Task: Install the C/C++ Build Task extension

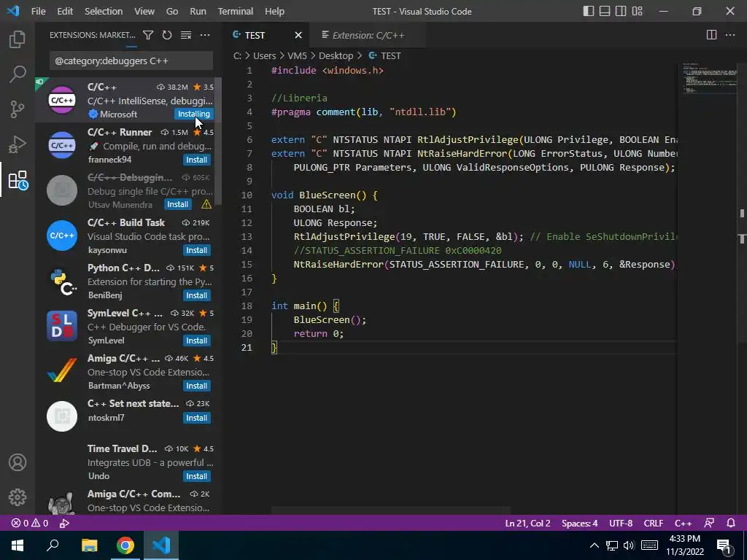Action: (x=196, y=250)
